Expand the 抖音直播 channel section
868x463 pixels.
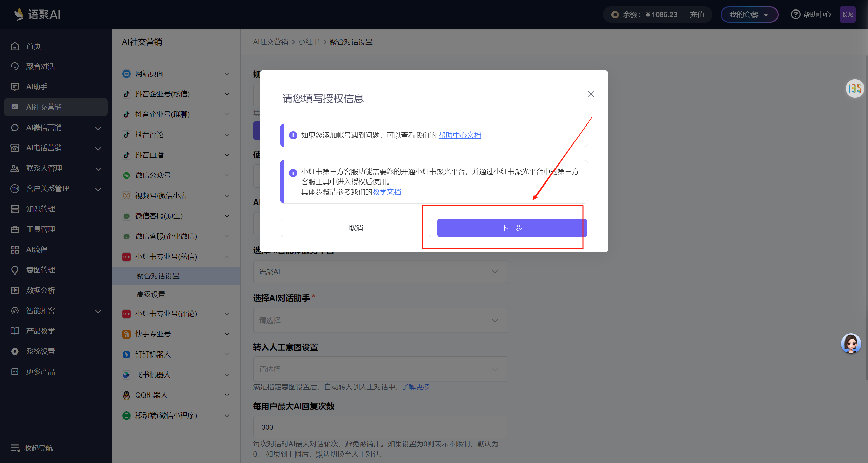(x=227, y=155)
